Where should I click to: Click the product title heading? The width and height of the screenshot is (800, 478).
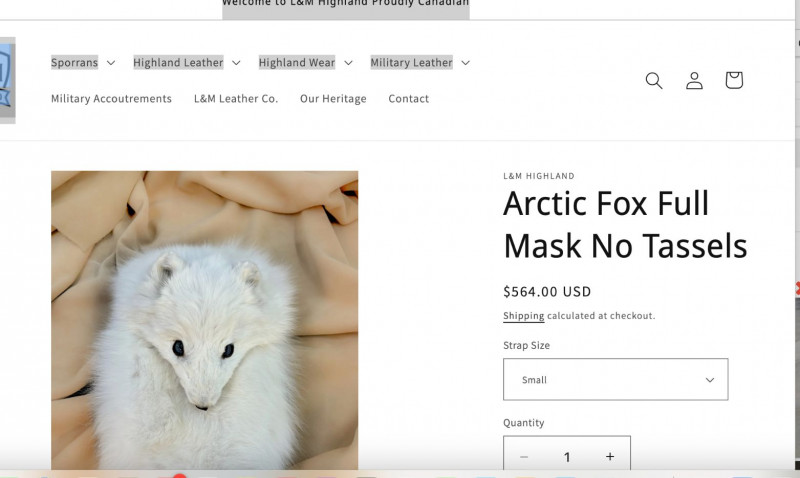point(625,224)
